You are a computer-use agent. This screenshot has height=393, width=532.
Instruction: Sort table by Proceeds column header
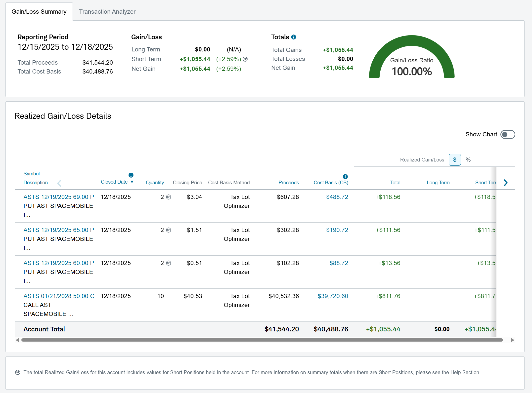coord(288,183)
